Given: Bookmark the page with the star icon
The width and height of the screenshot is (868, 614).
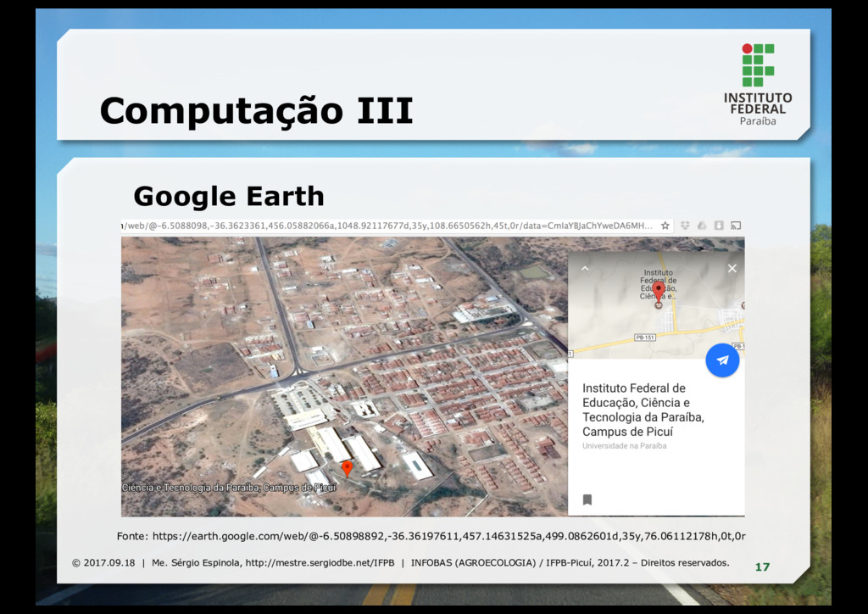Looking at the screenshot, I should tap(665, 226).
